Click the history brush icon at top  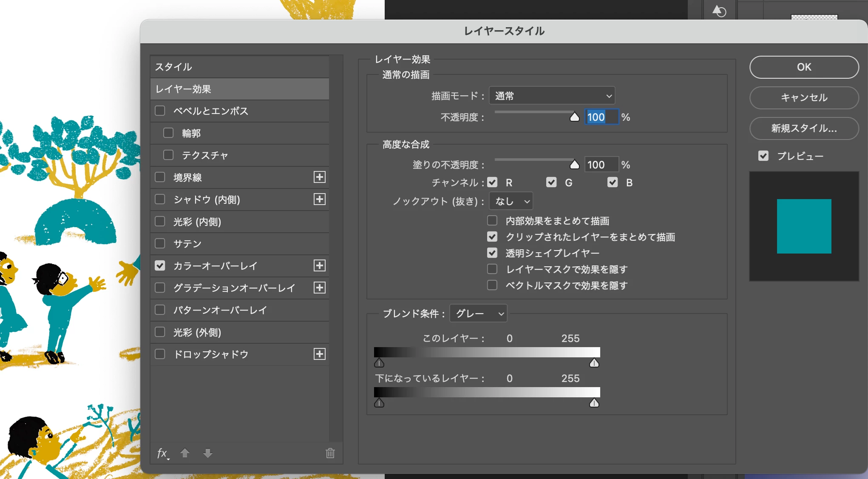(719, 11)
